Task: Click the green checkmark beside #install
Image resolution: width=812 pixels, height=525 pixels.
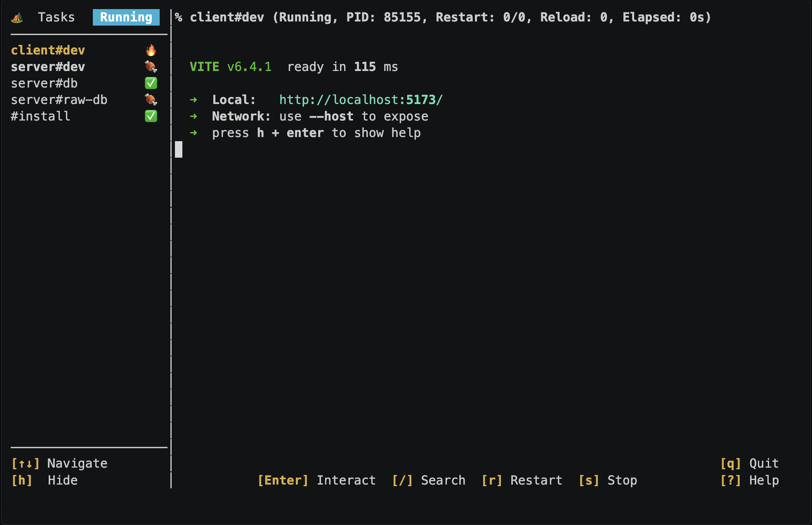Action: [151, 116]
